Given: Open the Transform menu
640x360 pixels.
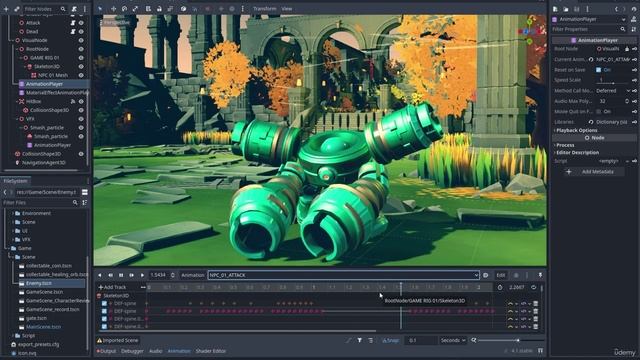Looking at the screenshot, I should (x=264, y=9).
